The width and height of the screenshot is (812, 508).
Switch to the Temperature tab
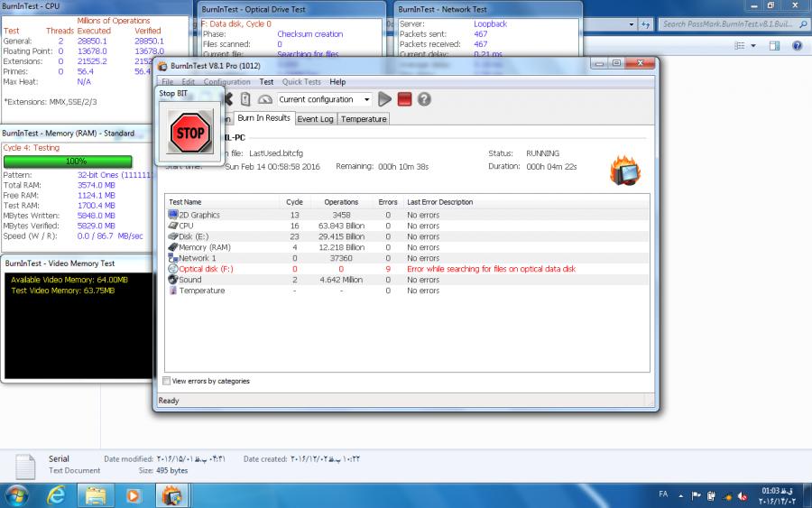(x=364, y=119)
